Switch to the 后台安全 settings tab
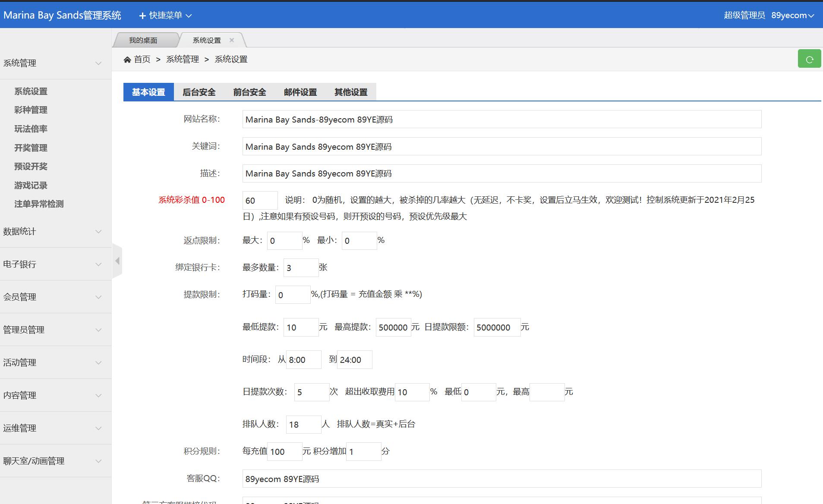 199,92
